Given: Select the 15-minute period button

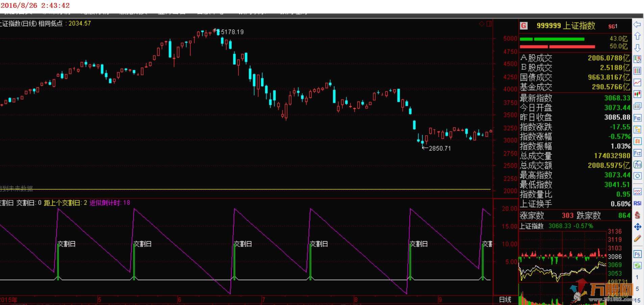Looking at the screenshot, I should pyautogui.click(x=637, y=300).
